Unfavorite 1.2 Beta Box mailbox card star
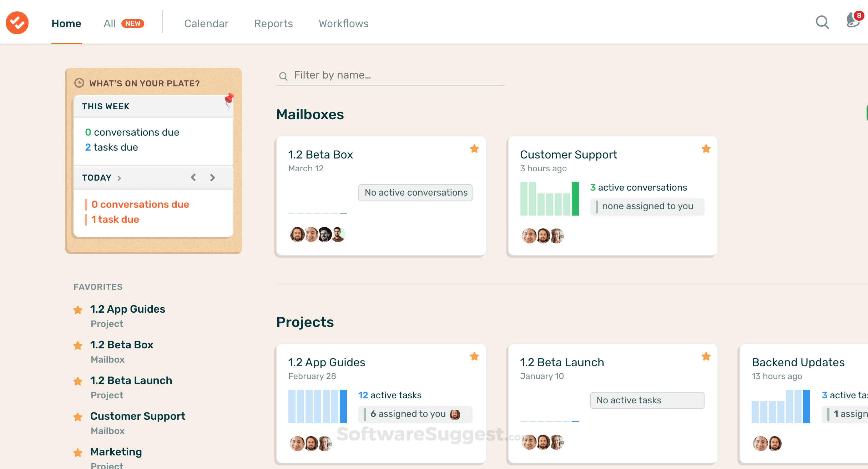The height and width of the screenshot is (469, 868). click(474, 148)
